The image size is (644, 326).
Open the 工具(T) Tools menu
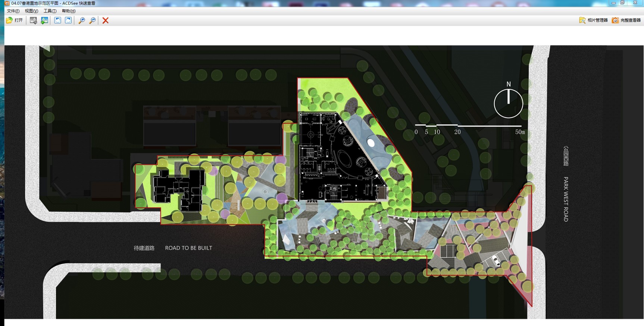(x=50, y=11)
